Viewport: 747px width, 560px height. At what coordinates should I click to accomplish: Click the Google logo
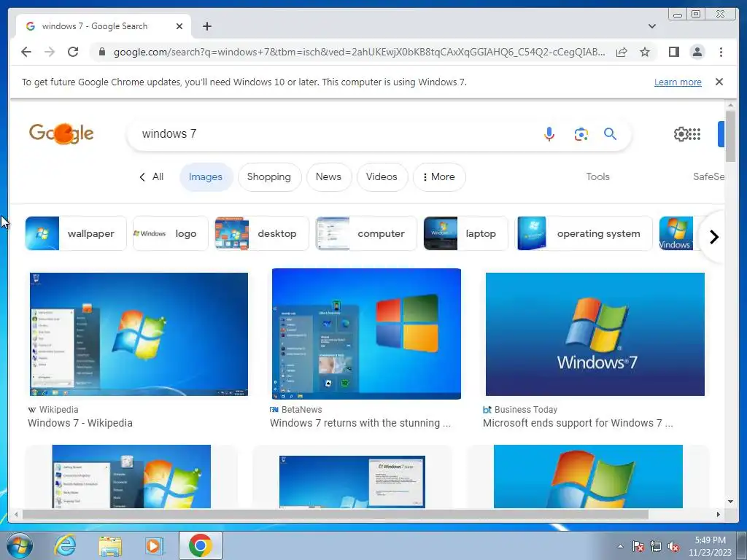pos(61,133)
